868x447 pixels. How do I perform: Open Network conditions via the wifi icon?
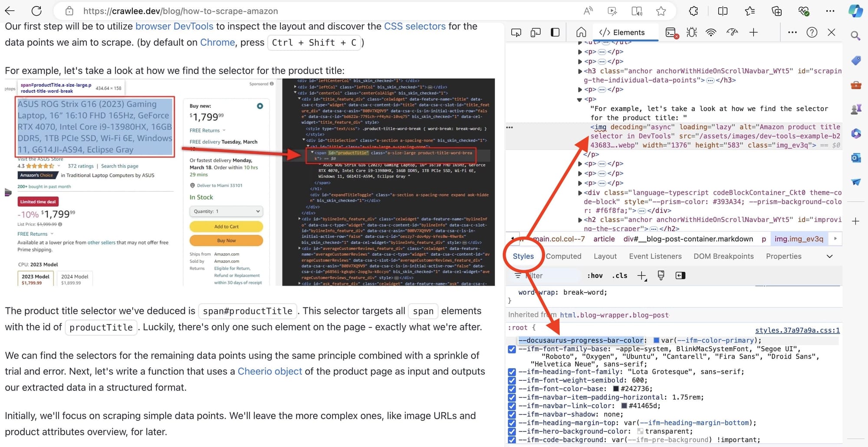tap(711, 32)
